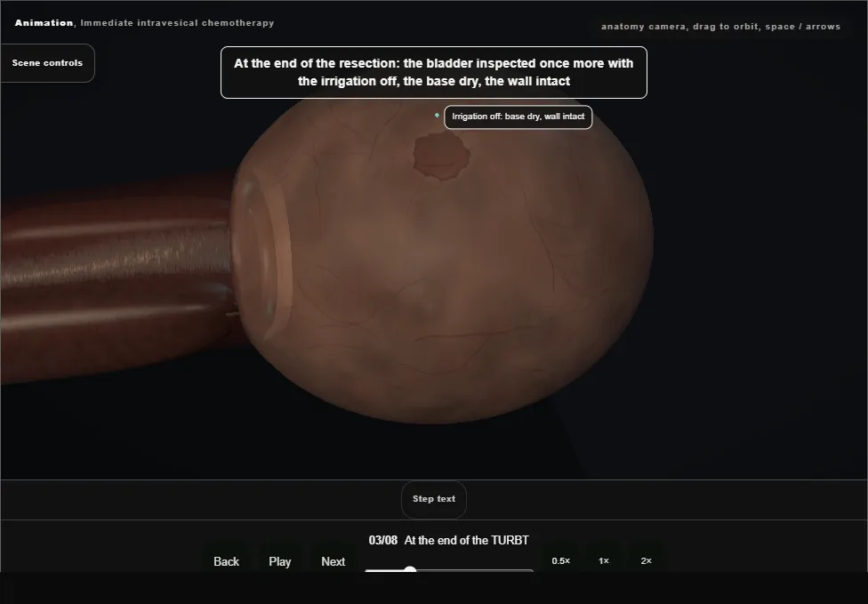Click the bladder neck opening
The width and height of the screenshot is (868, 604).
point(261,256)
